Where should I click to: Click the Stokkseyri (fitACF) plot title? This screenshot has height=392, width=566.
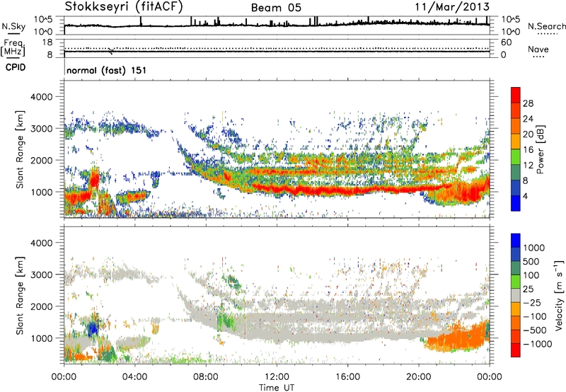(x=124, y=7)
